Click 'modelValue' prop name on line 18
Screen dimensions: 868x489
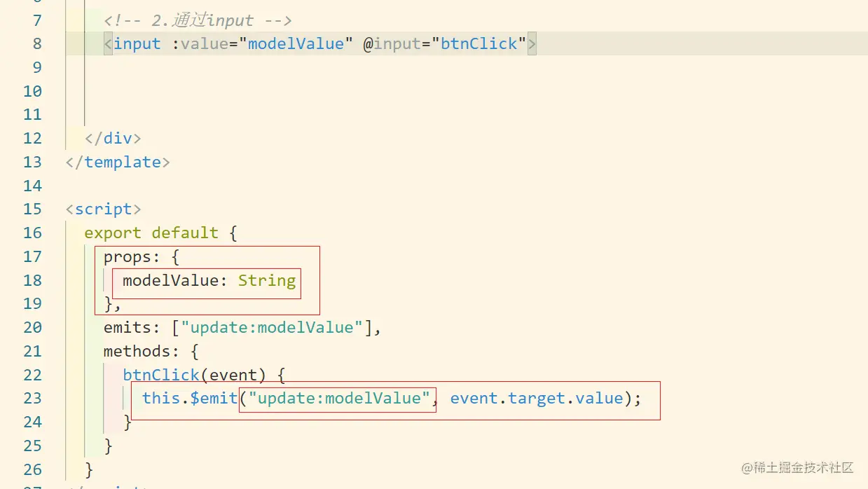point(171,280)
